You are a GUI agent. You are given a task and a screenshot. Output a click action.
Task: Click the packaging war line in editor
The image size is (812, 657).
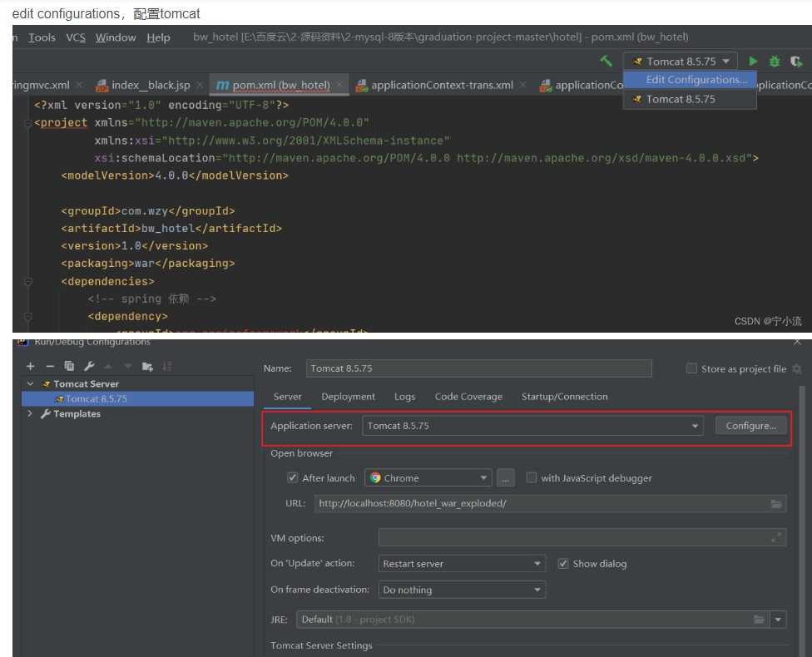click(x=147, y=264)
